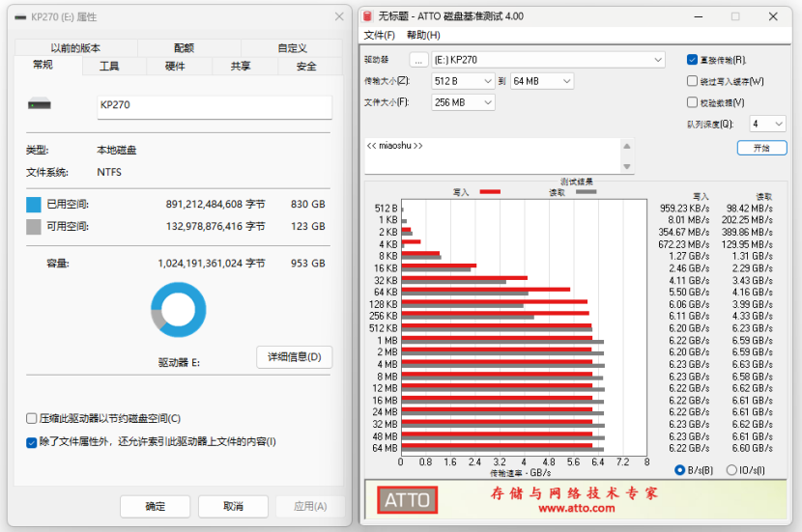802x532 pixels.
Task: Click the write value 959.23 KB/s
Action: (x=684, y=209)
